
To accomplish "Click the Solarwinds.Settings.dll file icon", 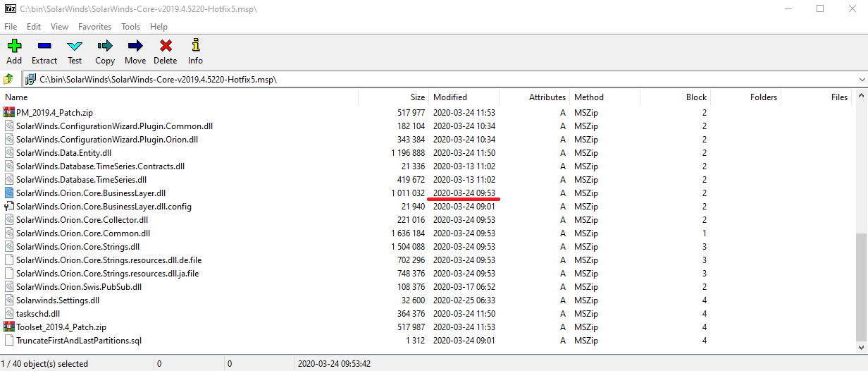I will tap(9, 300).
